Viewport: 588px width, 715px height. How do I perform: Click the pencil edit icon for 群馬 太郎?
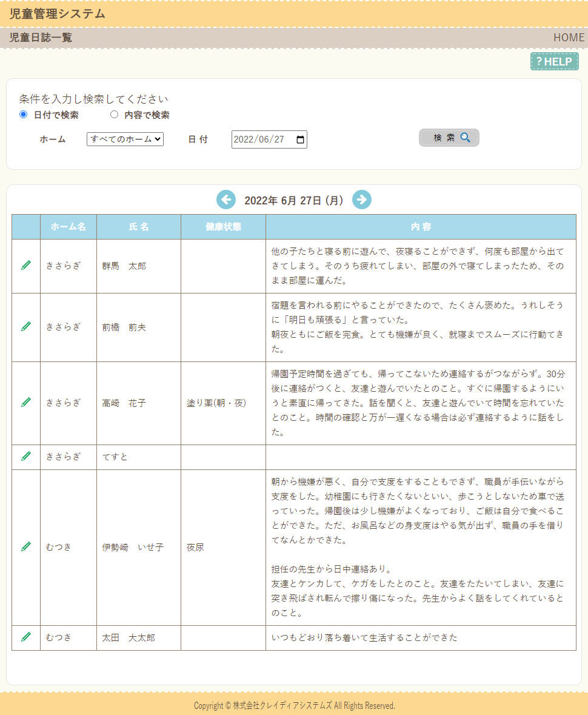(x=26, y=266)
